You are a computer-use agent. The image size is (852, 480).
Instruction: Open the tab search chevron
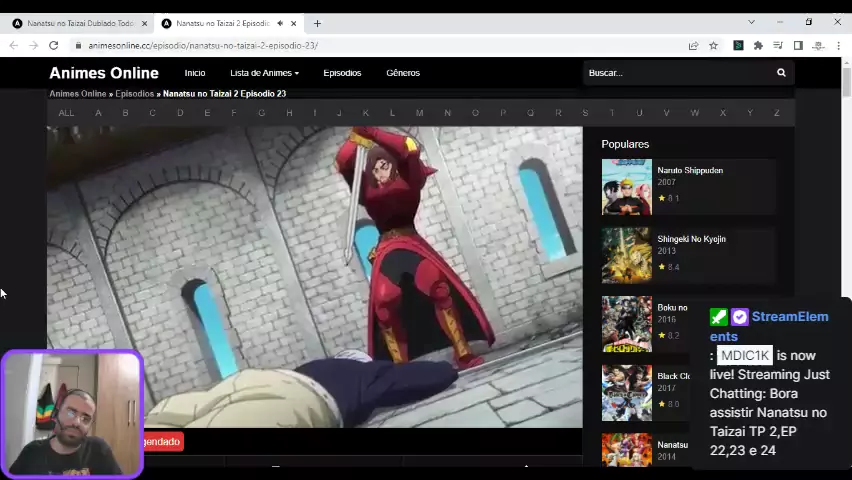pos(751,22)
